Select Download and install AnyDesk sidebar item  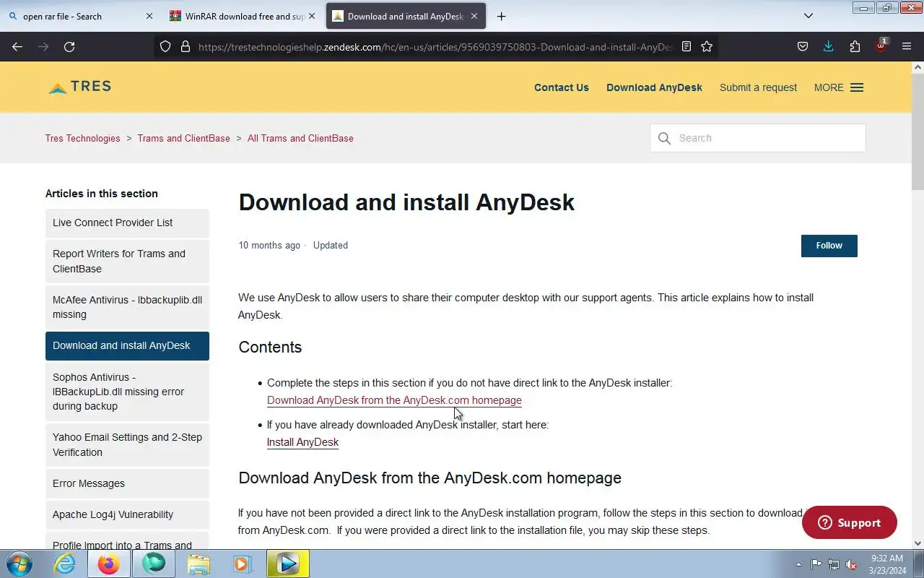click(x=127, y=346)
